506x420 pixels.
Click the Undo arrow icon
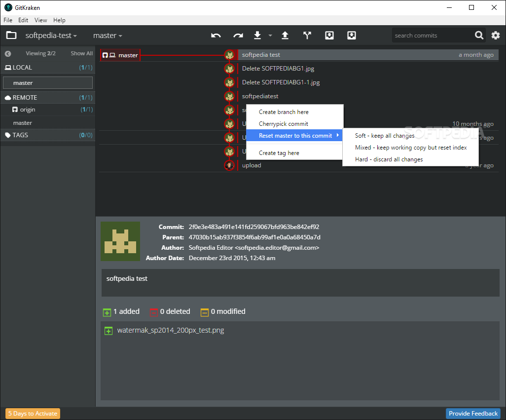[x=216, y=36]
